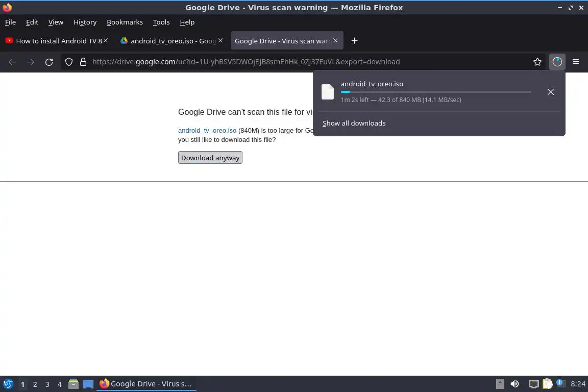Open the Firefox hamburger application menu

576,62
